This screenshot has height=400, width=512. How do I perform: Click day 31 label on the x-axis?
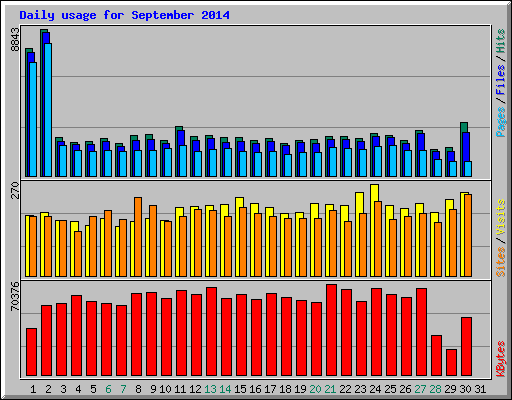(480, 389)
